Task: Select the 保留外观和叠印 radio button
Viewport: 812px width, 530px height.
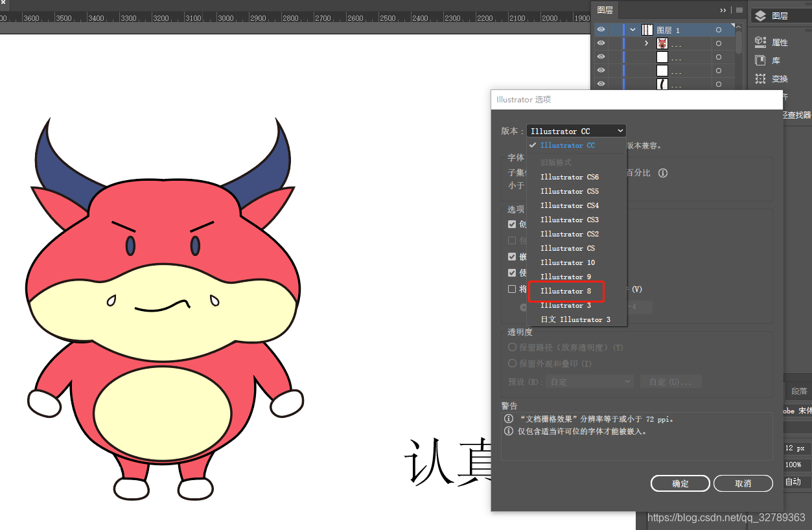Action: pos(513,363)
